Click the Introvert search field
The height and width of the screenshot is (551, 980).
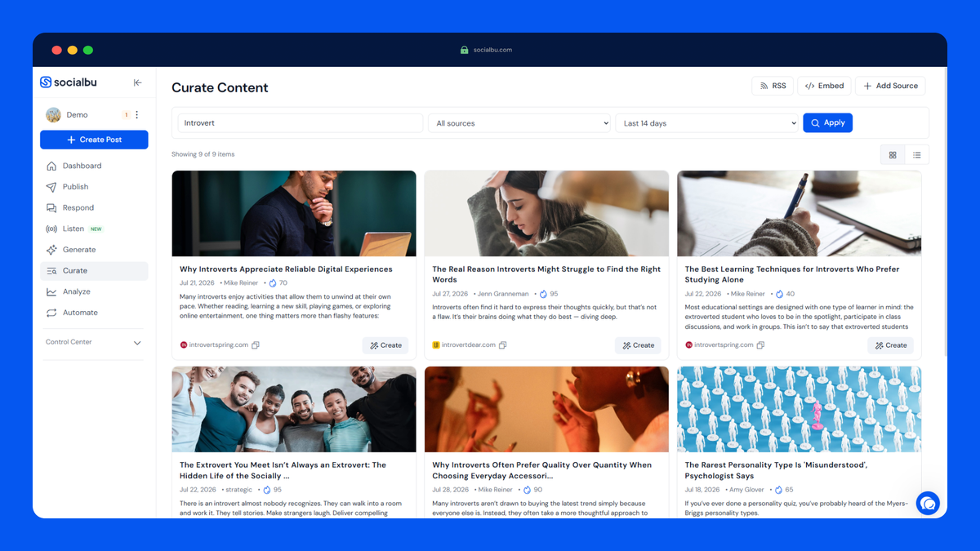point(301,123)
